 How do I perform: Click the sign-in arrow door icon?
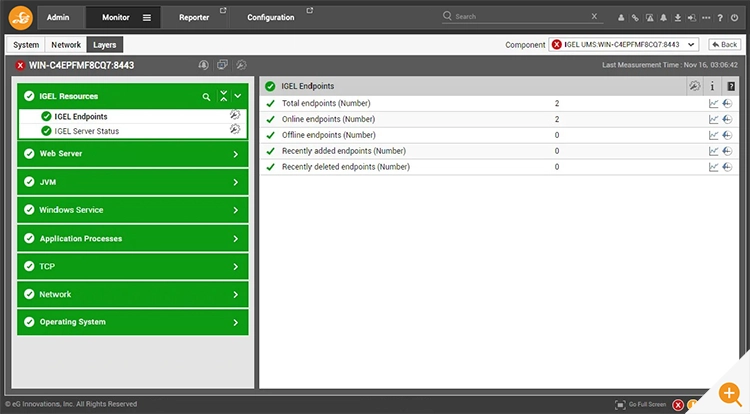click(692, 18)
